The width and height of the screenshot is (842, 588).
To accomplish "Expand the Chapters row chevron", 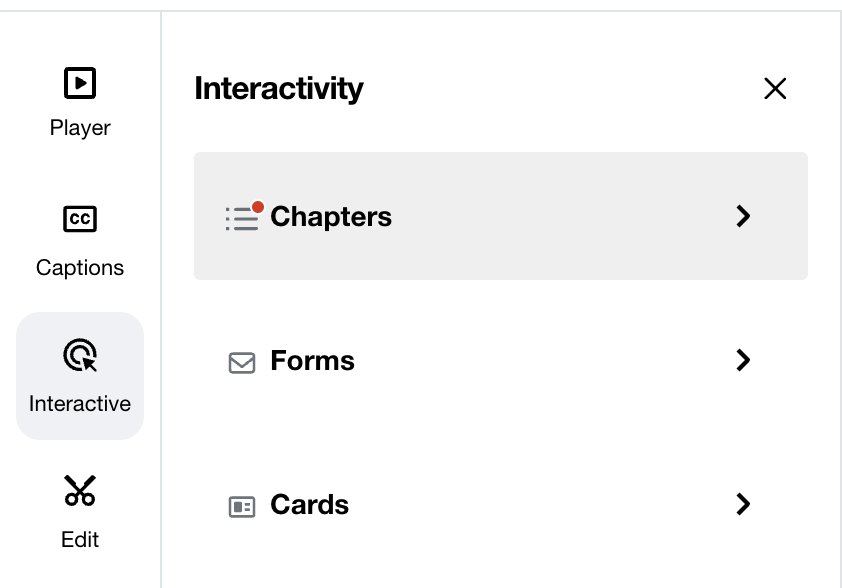I will point(743,216).
